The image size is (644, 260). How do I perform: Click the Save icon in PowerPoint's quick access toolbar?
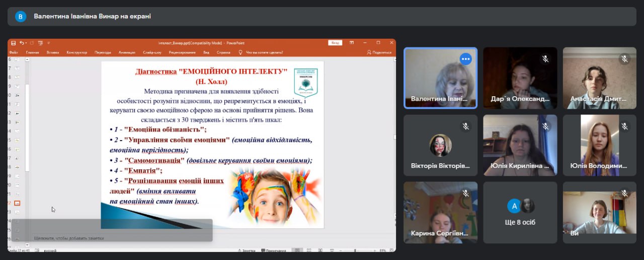point(14,43)
